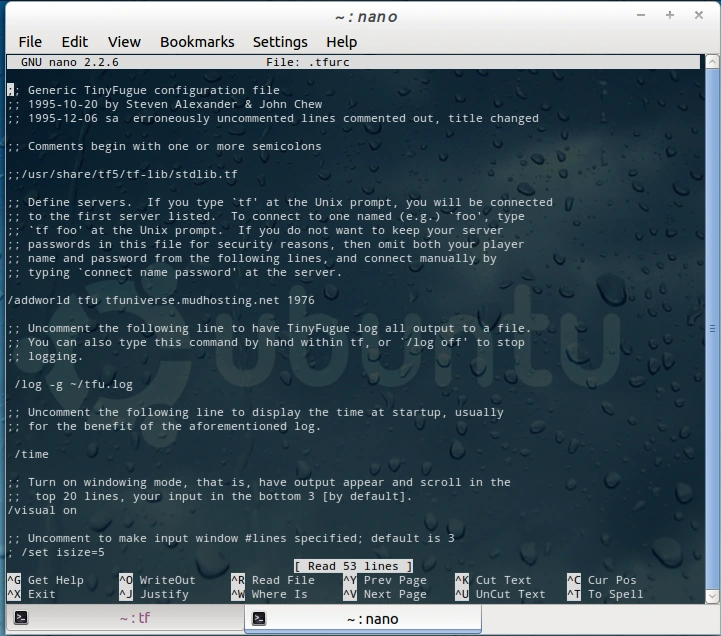This screenshot has height=636, width=721.
Task: Click the '^X Exit' shortcut label
Action: (31, 594)
